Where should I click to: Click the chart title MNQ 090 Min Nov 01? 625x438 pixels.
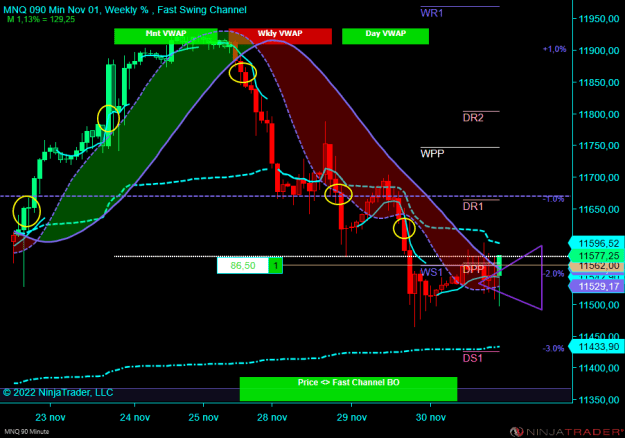point(51,10)
